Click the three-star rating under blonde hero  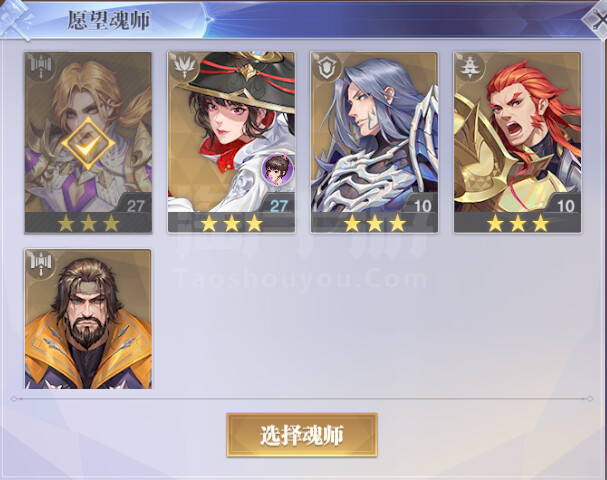point(88,223)
